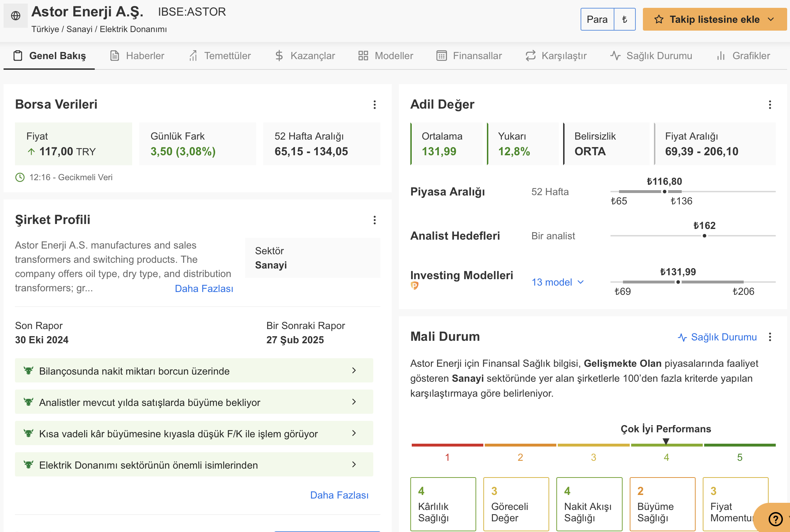Click the Piyasa Aralığı 52 Hafta range slider
The image size is (790, 532).
[x=693, y=192]
